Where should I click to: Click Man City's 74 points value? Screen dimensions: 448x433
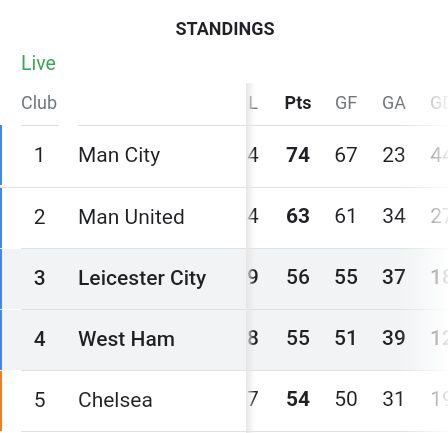(x=298, y=155)
